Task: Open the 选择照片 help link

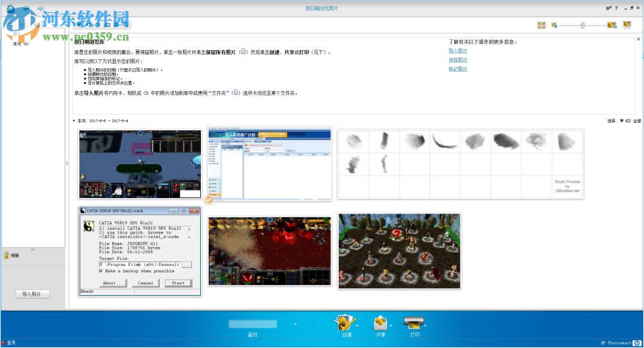Action: pos(457,60)
